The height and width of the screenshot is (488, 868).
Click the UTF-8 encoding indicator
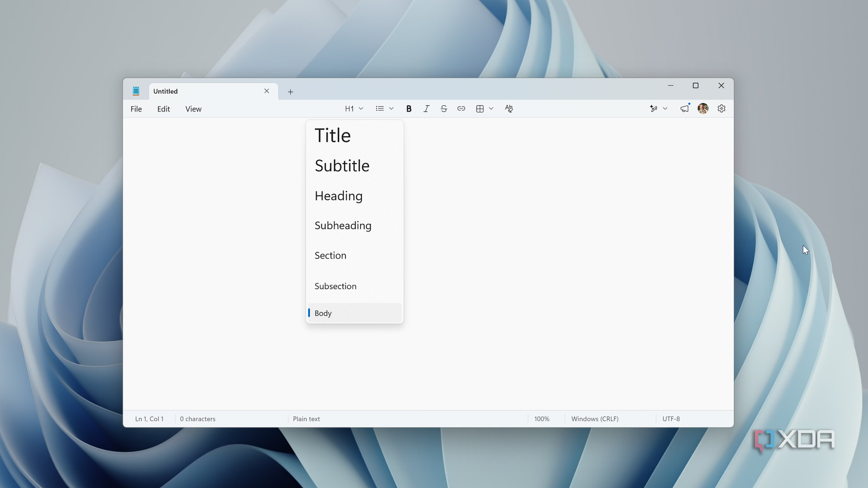pos(671,419)
